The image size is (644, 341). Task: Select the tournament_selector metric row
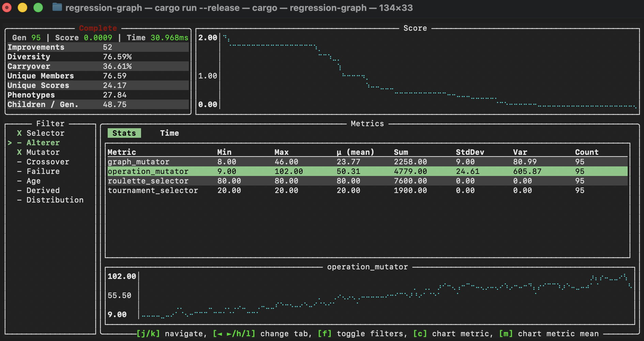[x=153, y=191]
